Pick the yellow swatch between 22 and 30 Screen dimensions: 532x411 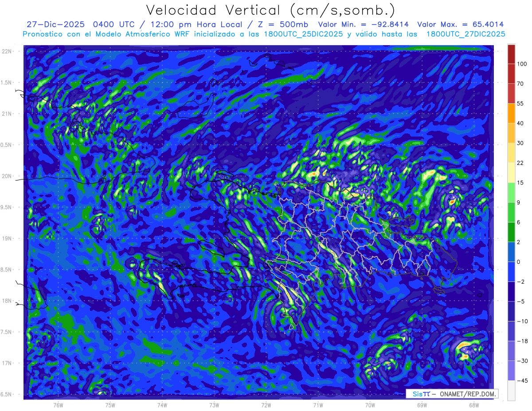[511, 153]
